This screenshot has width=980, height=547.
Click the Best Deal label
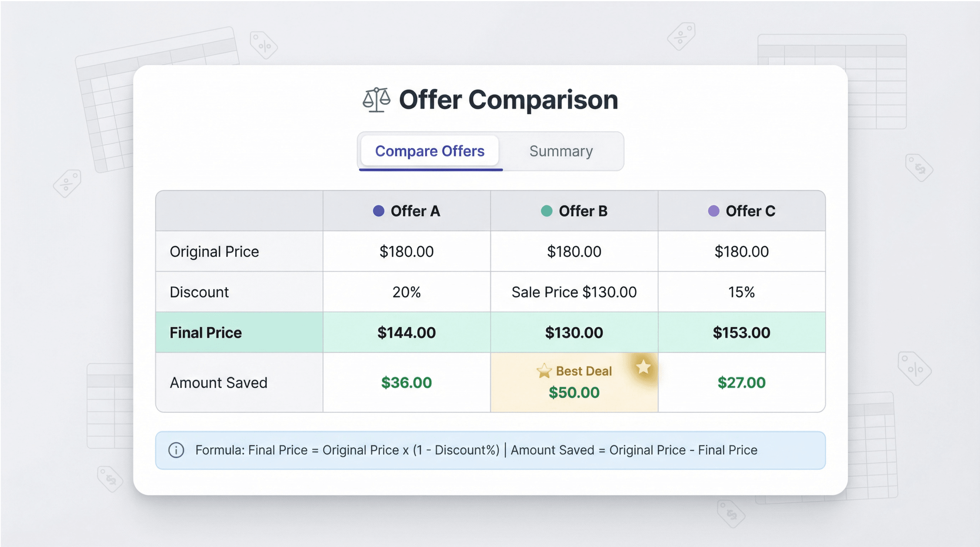coord(583,371)
